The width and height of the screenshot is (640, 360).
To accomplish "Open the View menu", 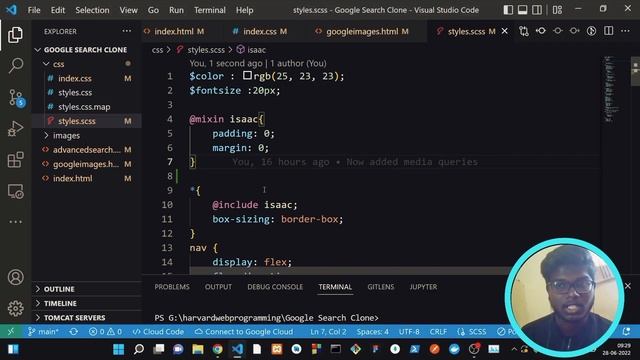I will coord(129,10).
